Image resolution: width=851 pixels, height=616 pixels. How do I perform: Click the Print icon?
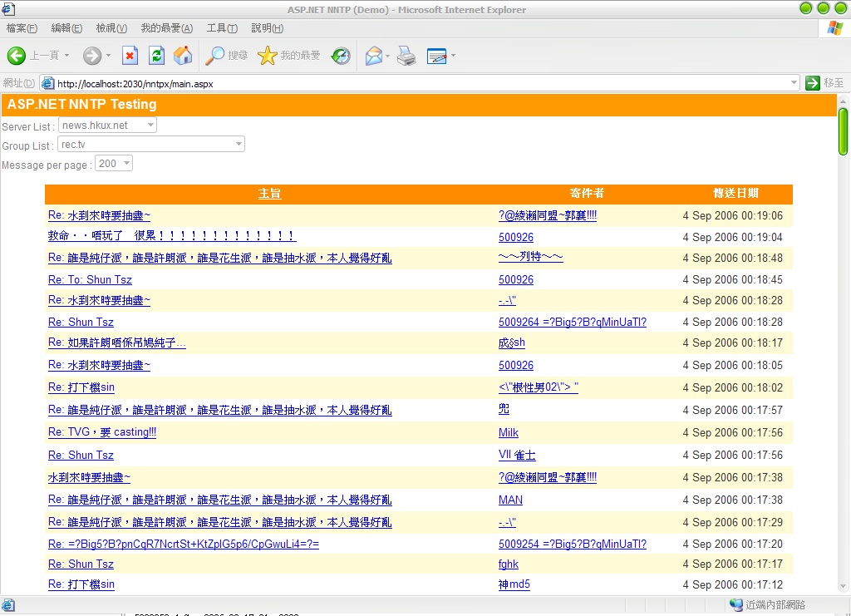(x=406, y=56)
